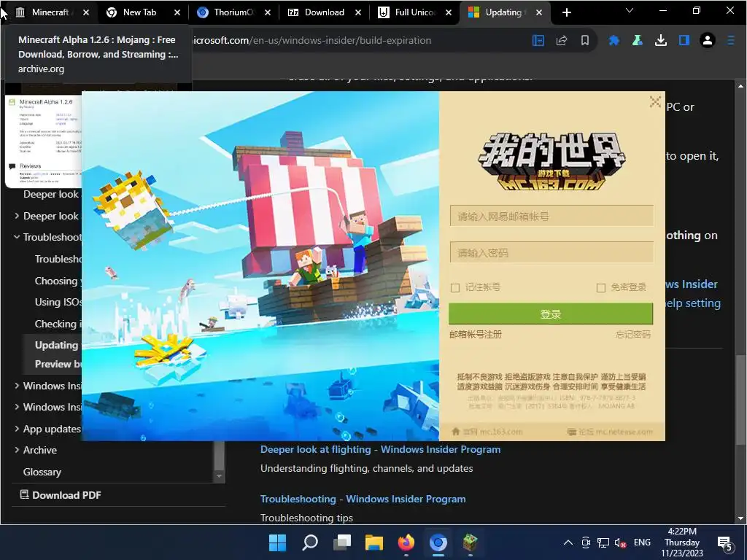
Task: Open the browser main menu icon
Action: pos(731,41)
